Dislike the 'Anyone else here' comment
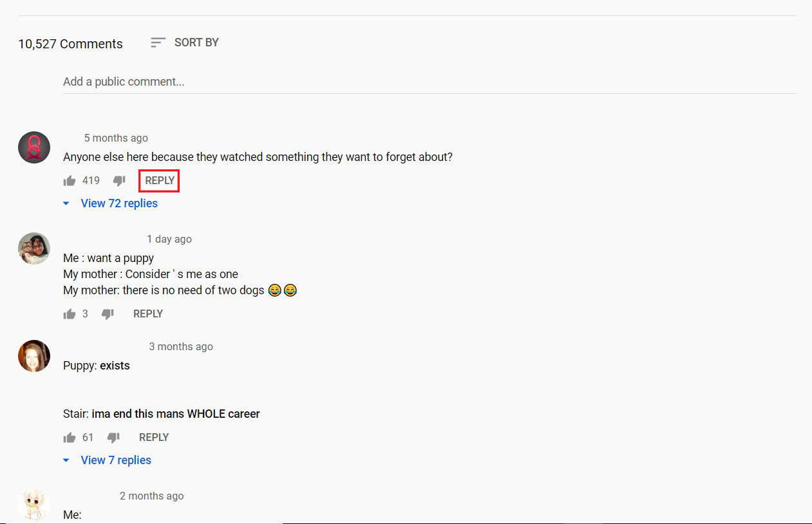The image size is (812, 524). coord(119,181)
